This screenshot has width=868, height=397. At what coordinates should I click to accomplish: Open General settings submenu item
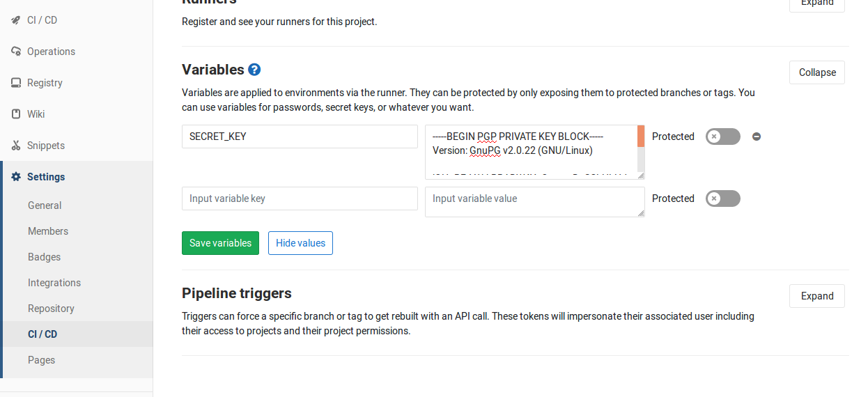point(45,205)
